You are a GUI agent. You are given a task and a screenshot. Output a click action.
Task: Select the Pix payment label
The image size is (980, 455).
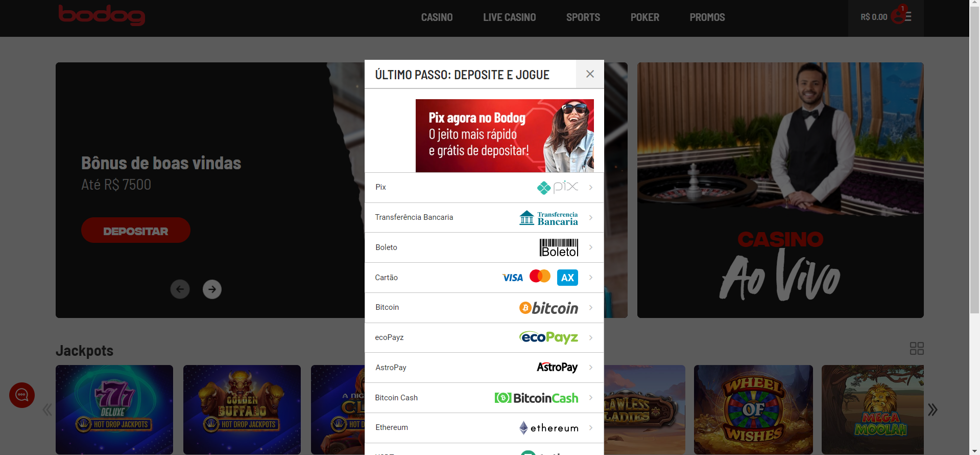[x=380, y=187]
